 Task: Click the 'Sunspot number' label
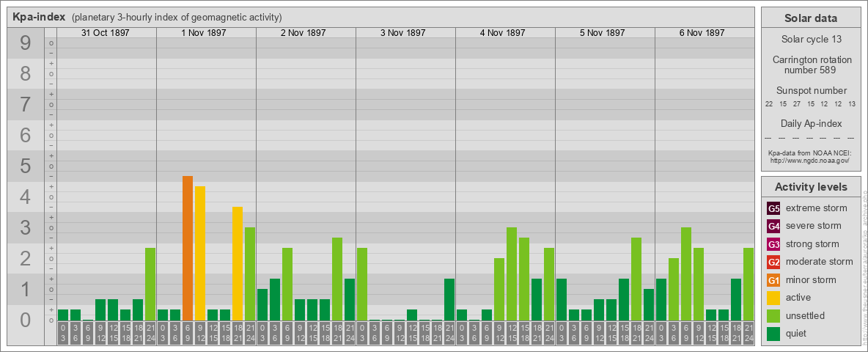[811, 91]
